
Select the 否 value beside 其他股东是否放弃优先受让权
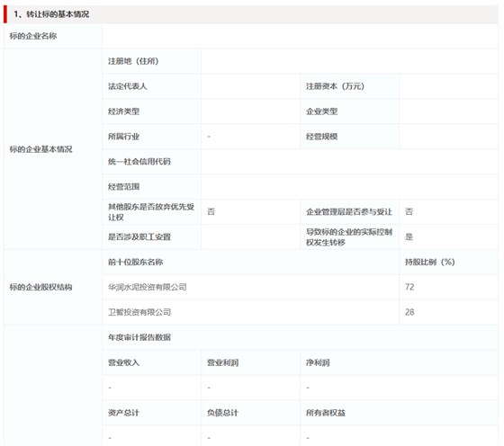211,211
